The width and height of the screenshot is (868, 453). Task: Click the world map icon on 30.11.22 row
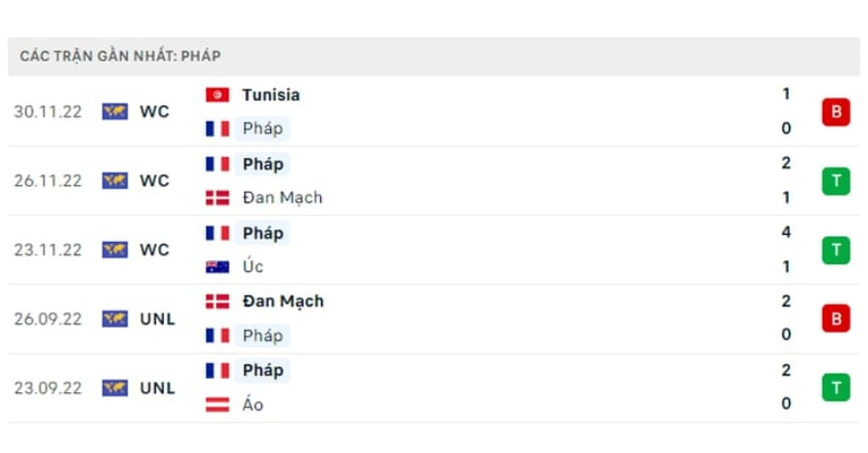pyautogui.click(x=115, y=112)
